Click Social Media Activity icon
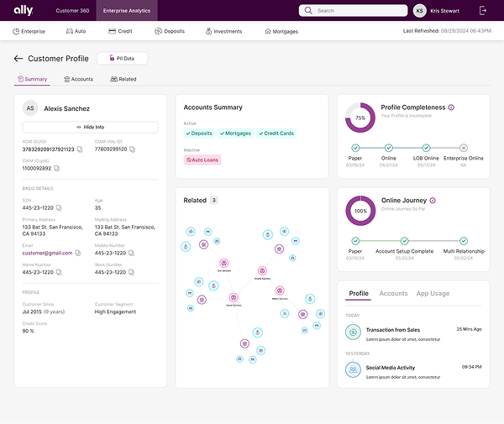 click(x=353, y=369)
